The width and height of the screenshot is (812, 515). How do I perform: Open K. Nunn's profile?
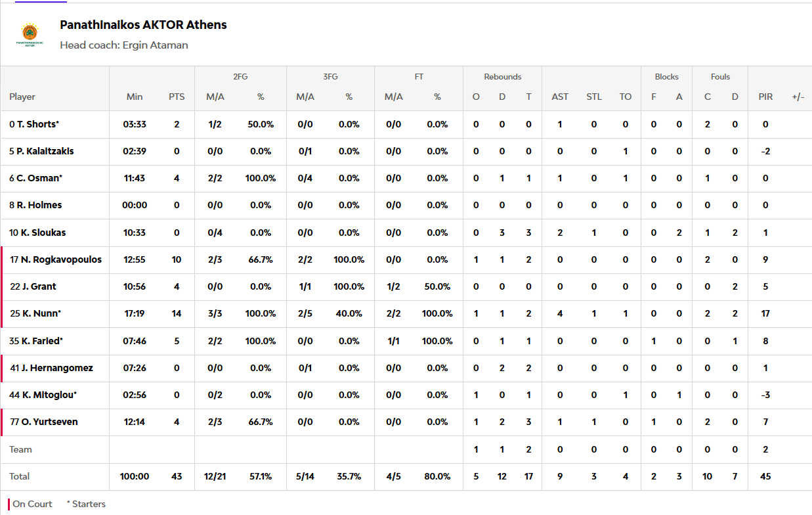39,313
